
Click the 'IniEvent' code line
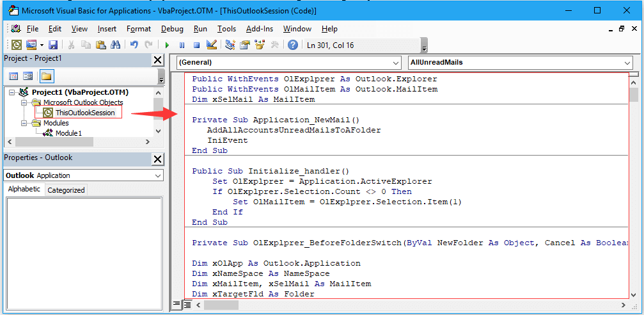(x=228, y=140)
